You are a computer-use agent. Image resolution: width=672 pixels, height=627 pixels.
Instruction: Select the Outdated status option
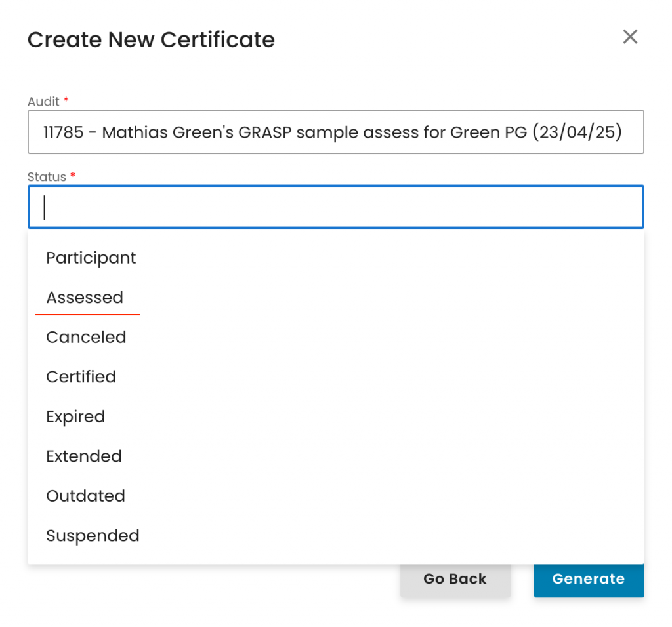[85, 496]
